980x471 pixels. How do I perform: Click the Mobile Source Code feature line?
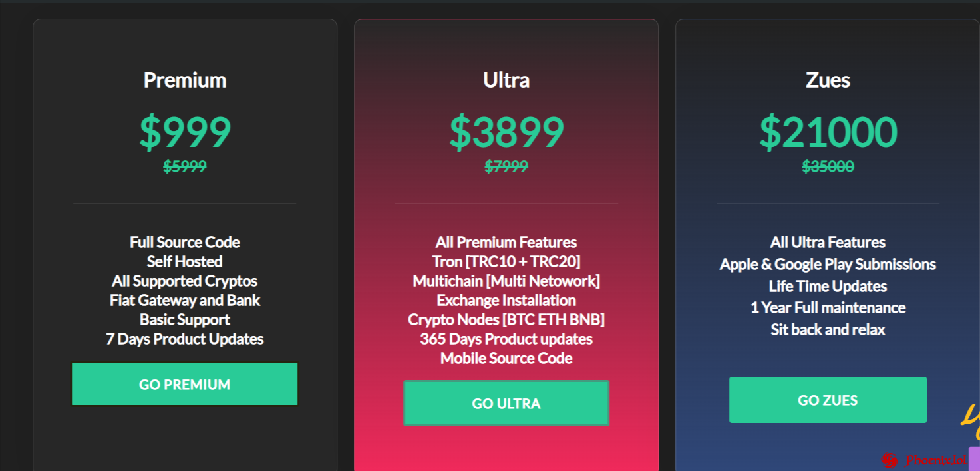pos(506,359)
